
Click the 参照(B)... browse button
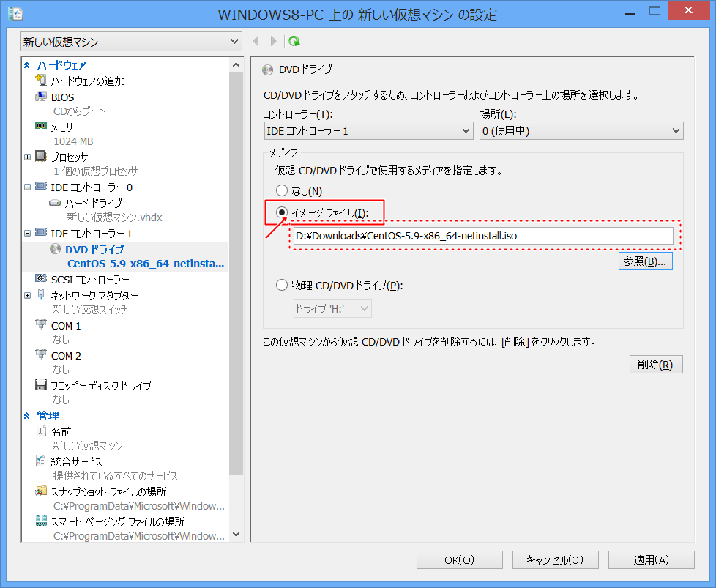pos(645,261)
